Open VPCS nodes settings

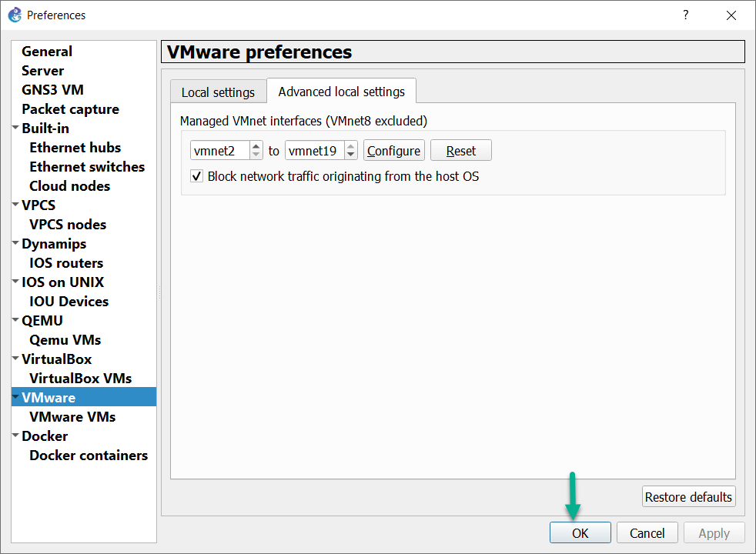(68, 225)
